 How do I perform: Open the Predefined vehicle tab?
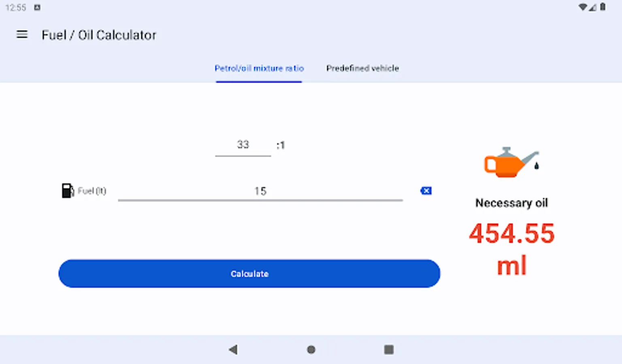pos(362,68)
